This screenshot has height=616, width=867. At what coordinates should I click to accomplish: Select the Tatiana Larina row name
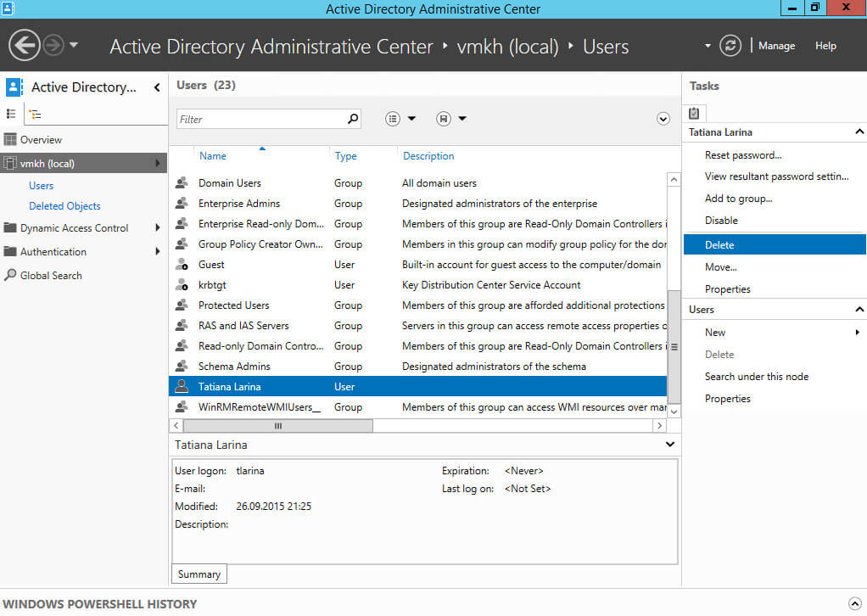[x=229, y=387]
